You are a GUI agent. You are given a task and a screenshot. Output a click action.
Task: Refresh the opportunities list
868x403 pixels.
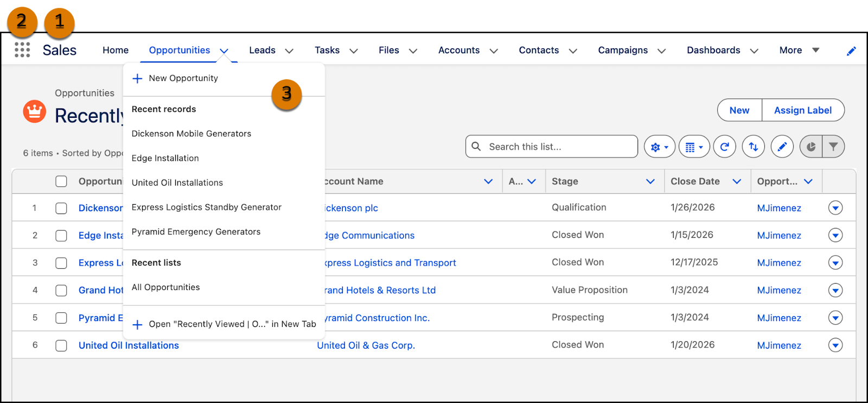tap(724, 147)
